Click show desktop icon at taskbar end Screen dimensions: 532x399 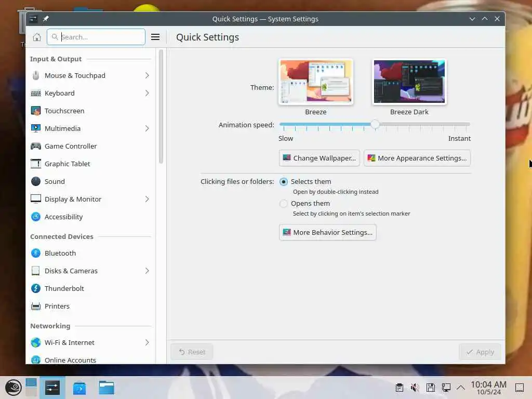pyautogui.click(x=520, y=388)
